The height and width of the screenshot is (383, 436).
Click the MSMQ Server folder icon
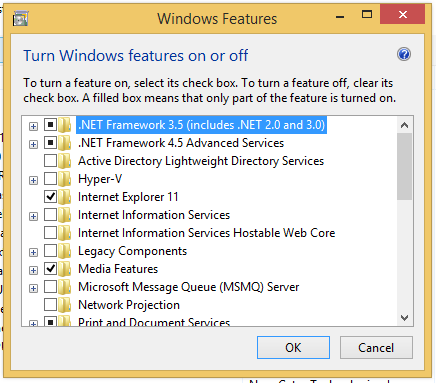(x=64, y=287)
